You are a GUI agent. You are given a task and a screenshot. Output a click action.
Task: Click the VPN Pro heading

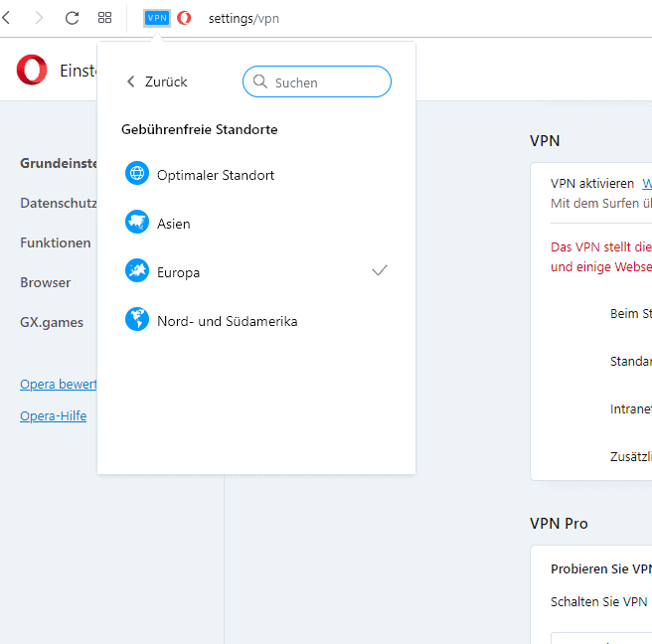(x=559, y=524)
